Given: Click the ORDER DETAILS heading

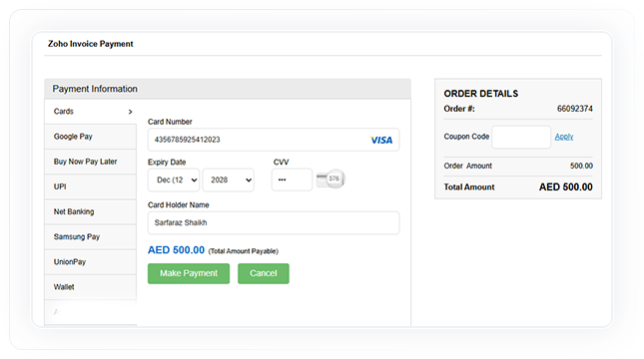Looking at the screenshot, I should [481, 94].
